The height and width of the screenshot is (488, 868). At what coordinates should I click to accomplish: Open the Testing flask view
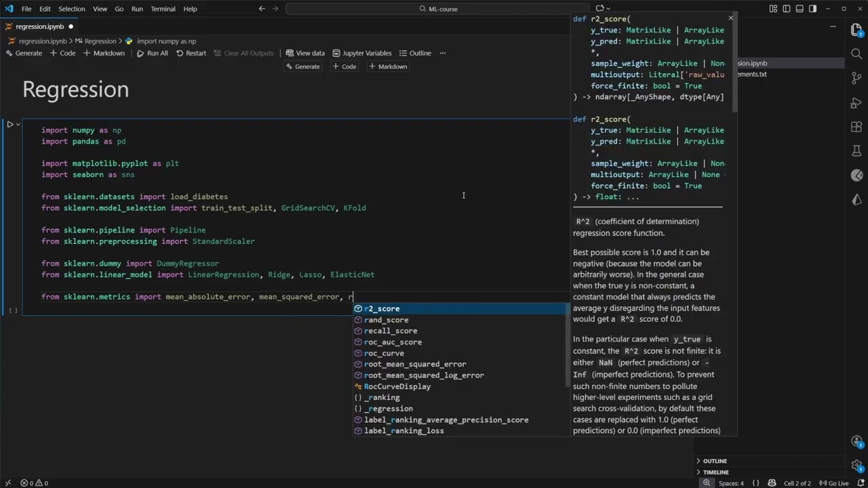(856, 151)
